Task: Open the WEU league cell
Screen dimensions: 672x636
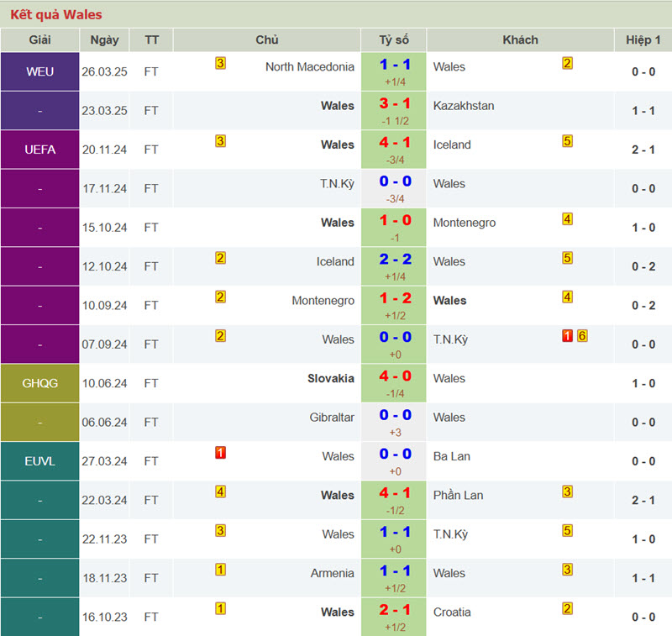Action: point(39,71)
